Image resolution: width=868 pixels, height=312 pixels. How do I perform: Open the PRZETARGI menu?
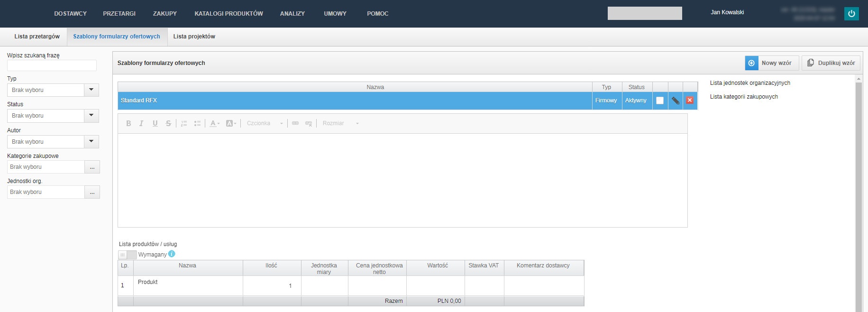(119, 14)
